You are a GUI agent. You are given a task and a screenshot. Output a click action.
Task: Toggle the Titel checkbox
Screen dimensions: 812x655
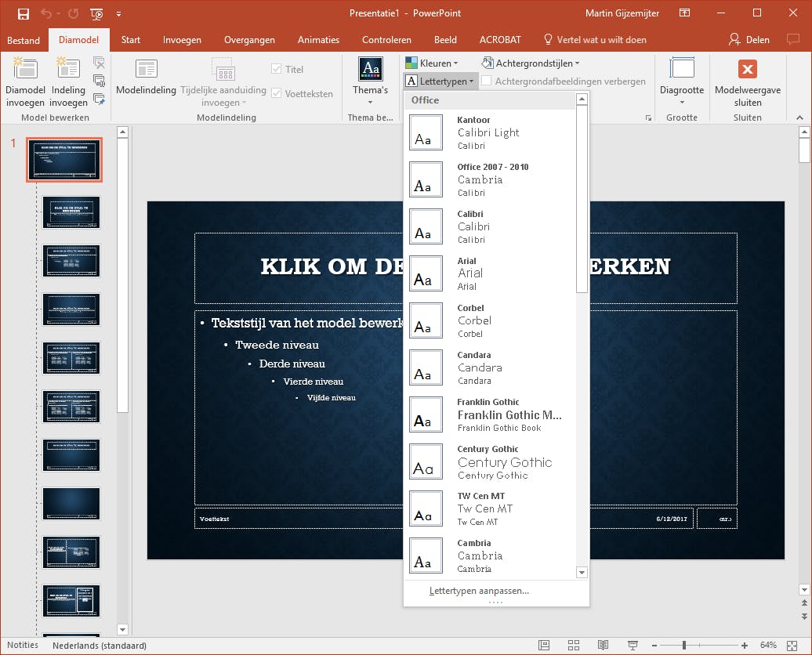click(276, 69)
